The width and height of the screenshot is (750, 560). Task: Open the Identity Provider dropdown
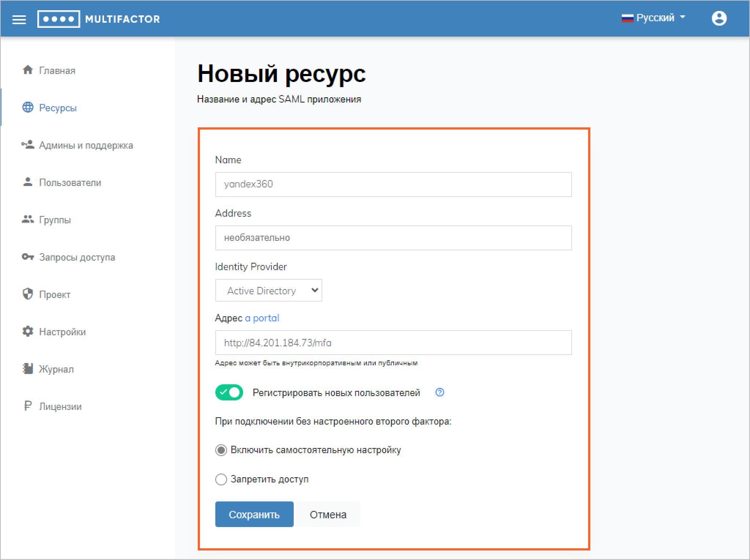point(268,291)
